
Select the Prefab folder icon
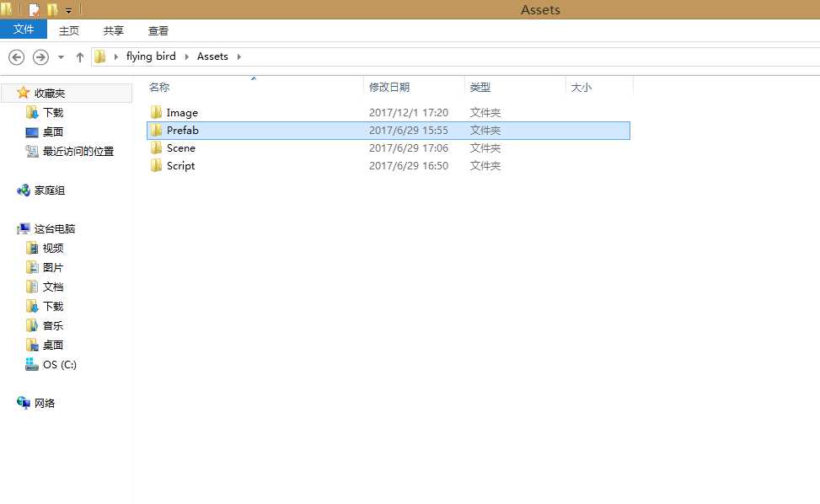point(156,130)
